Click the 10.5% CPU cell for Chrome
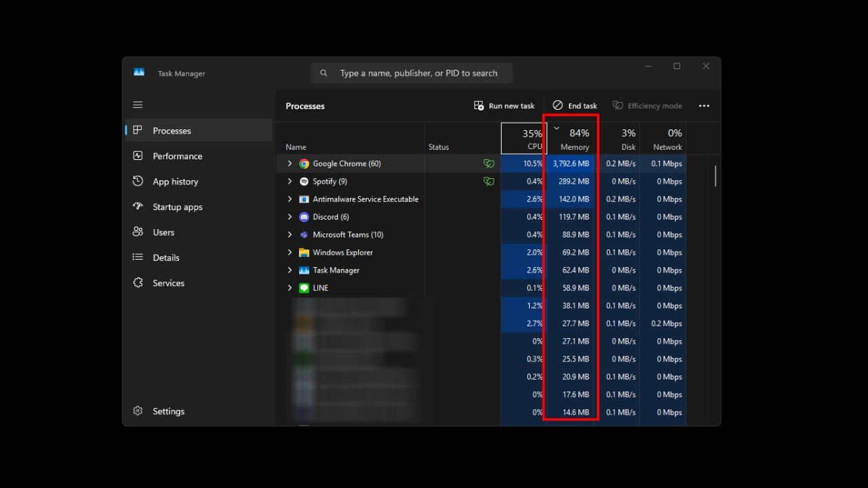Image resolution: width=868 pixels, height=488 pixels. coord(524,163)
